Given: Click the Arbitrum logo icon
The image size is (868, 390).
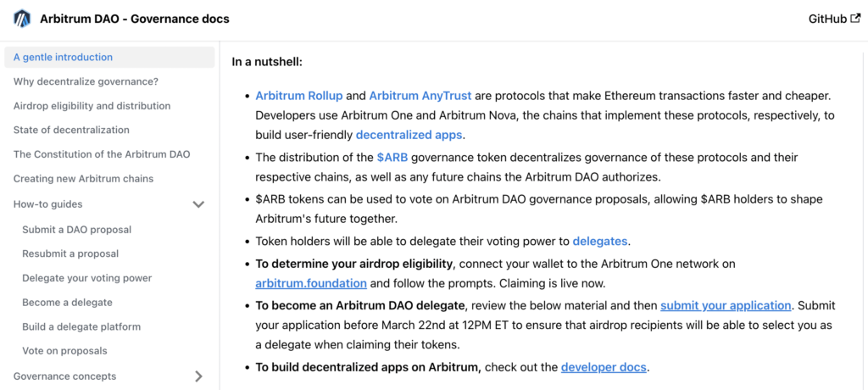Looking at the screenshot, I should (x=21, y=19).
